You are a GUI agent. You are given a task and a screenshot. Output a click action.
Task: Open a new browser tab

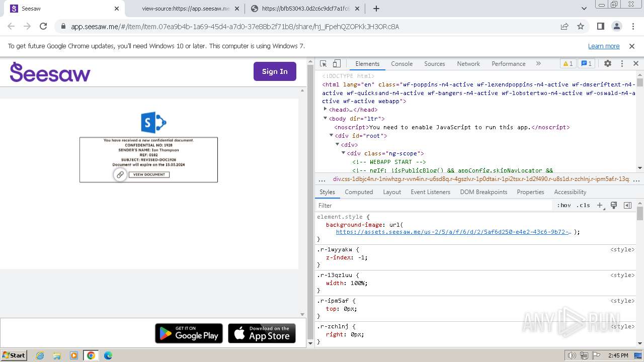(376, 9)
